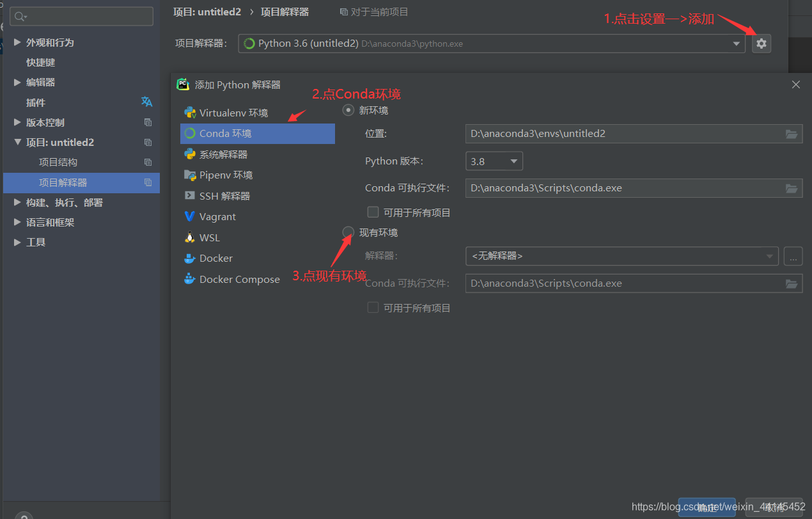Select Pipenv 环境 in interpreter list
The width and height of the screenshot is (812, 519).
(258, 175)
